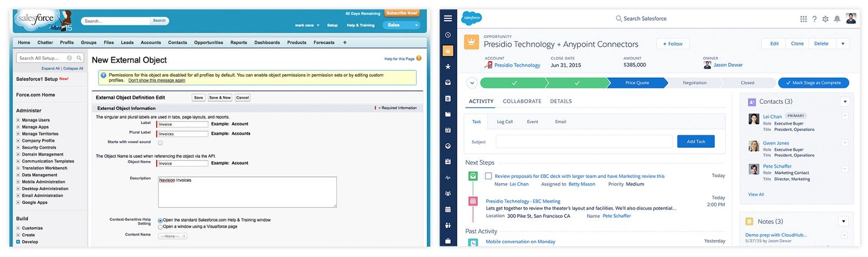This screenshot has height=257, width=868.
Task: Check the Starts with vowel sound checkbox
Action: [160, 143]
